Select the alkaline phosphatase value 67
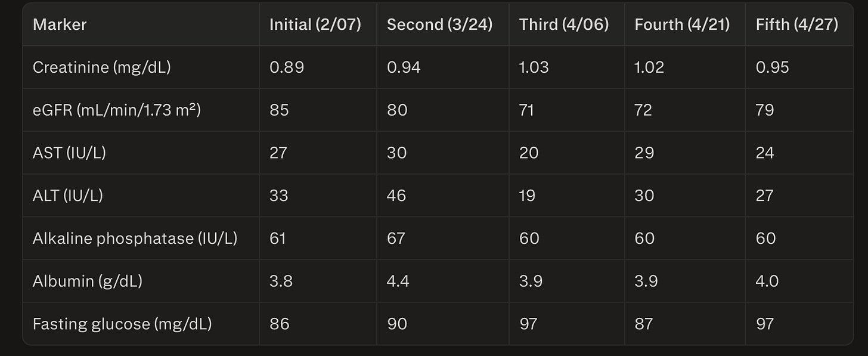 [x=396, y=239]
